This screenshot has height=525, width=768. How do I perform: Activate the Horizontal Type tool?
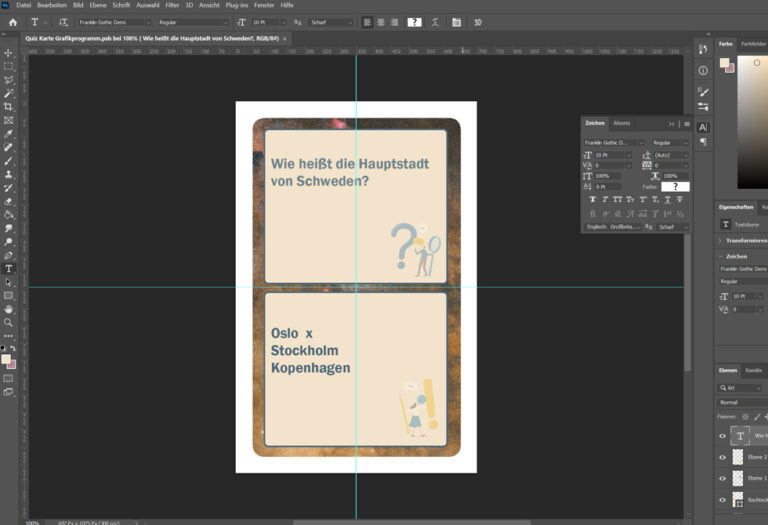tap(9, 269)
